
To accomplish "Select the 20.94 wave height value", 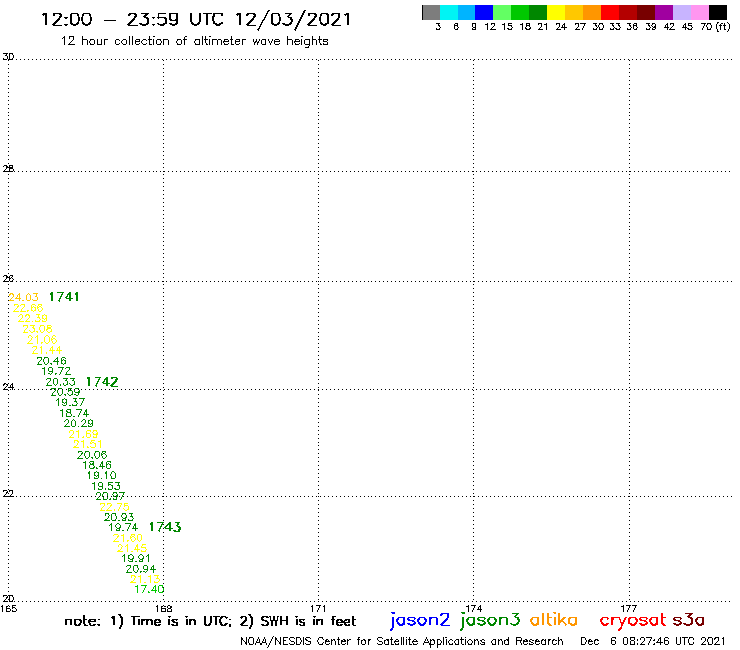I will point(141,569).
